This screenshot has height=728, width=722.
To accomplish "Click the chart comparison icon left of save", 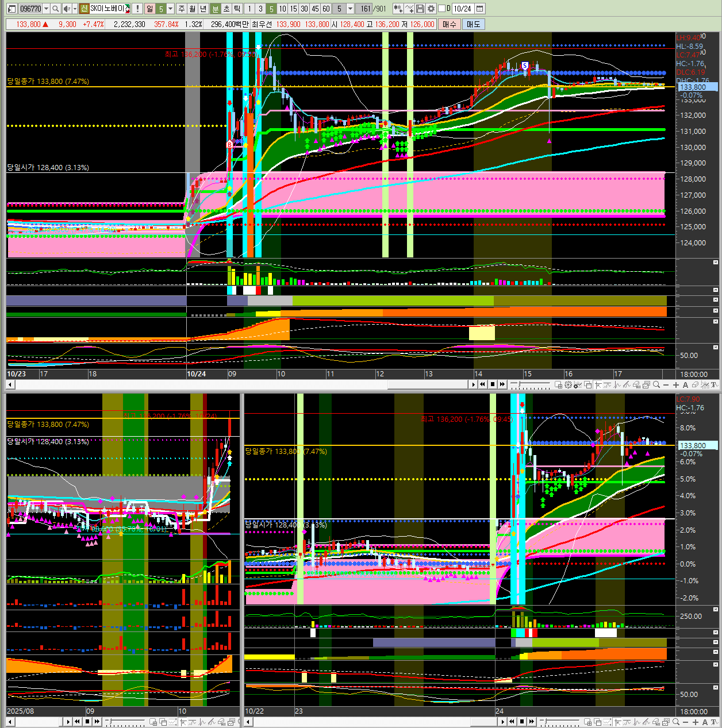I will point(398,9).
